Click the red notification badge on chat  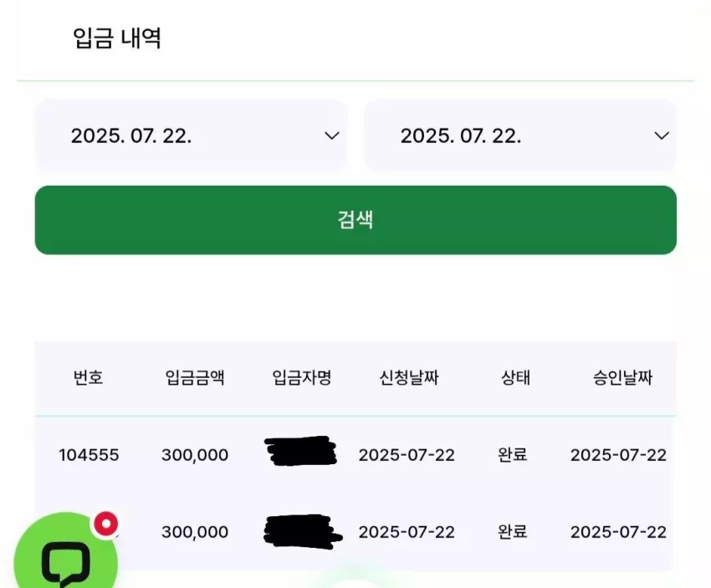106,524
